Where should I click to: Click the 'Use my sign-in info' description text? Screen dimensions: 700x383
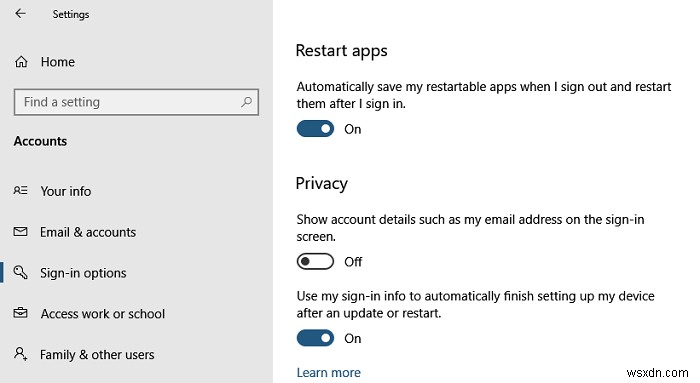475,304
